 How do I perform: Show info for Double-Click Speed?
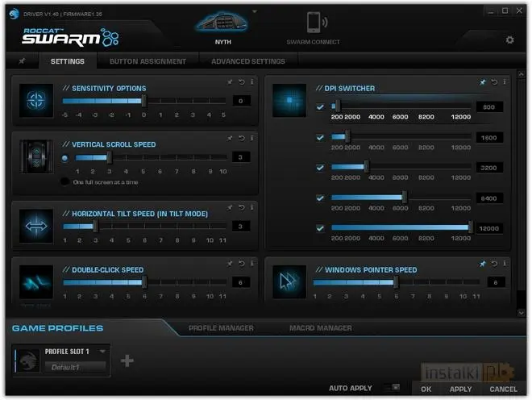(x=251, y=264)
